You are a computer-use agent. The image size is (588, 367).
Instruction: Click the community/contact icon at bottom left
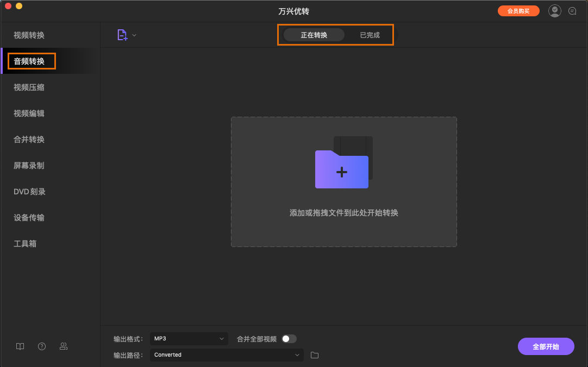64,346
